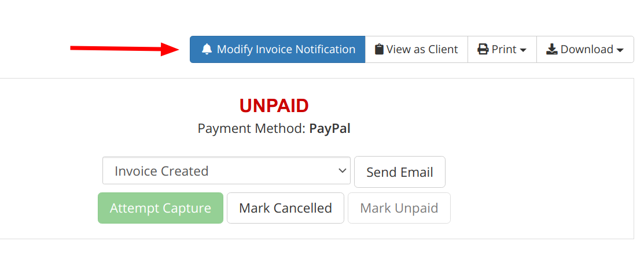Open the Print menu label

pos(504,50)
